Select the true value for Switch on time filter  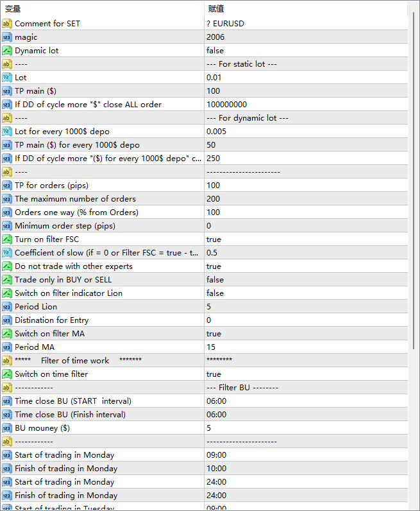coord(306,374)
